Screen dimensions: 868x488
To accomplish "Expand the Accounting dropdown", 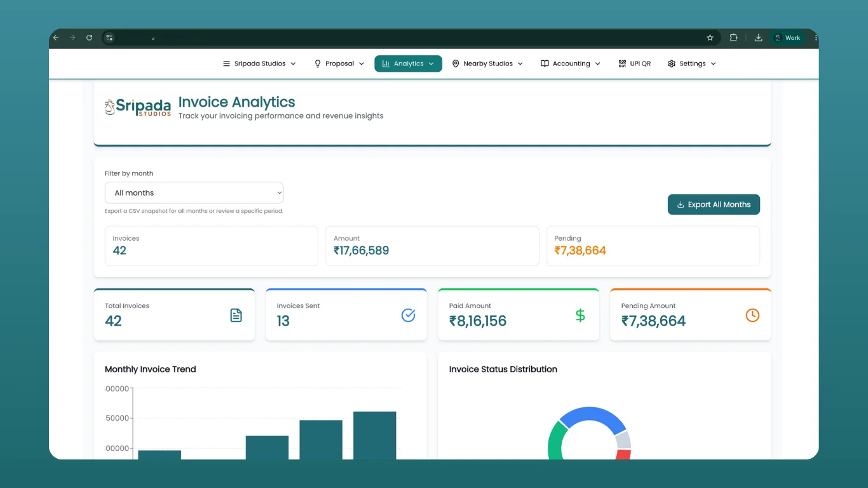I will (571, 64).
